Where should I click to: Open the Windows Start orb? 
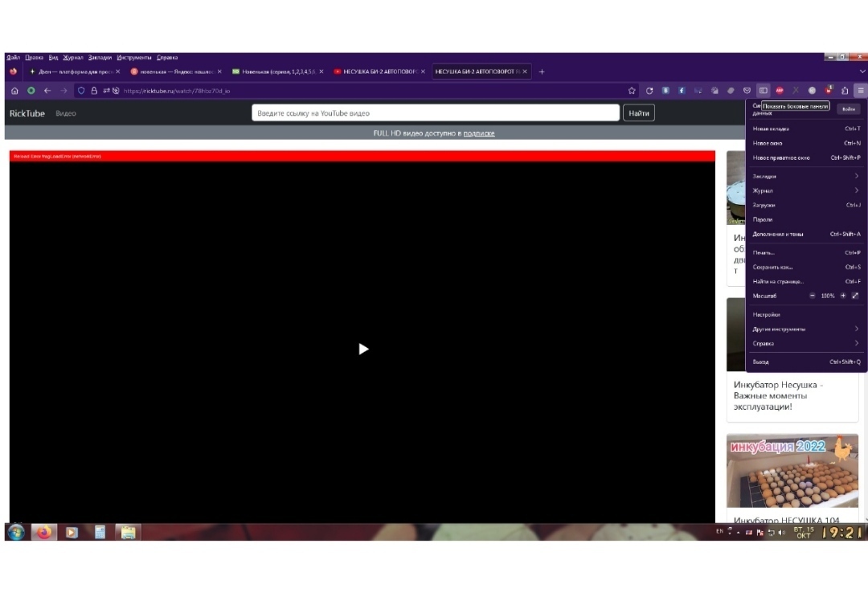pos(16,533)
